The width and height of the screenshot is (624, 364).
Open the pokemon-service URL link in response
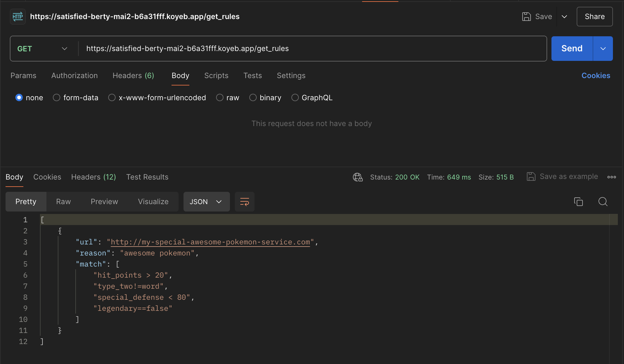[210, 242]
